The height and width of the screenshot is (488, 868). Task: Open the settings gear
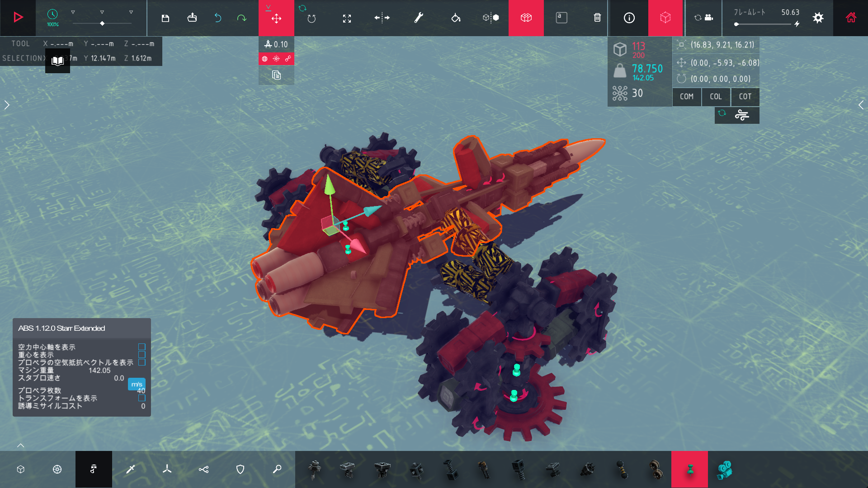click(x=818, y=18)
